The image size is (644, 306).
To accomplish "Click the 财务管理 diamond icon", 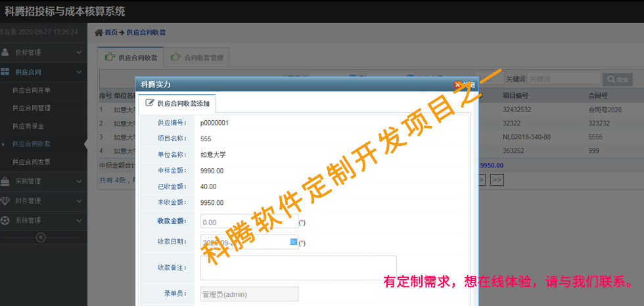I will (x=5, y=200).
